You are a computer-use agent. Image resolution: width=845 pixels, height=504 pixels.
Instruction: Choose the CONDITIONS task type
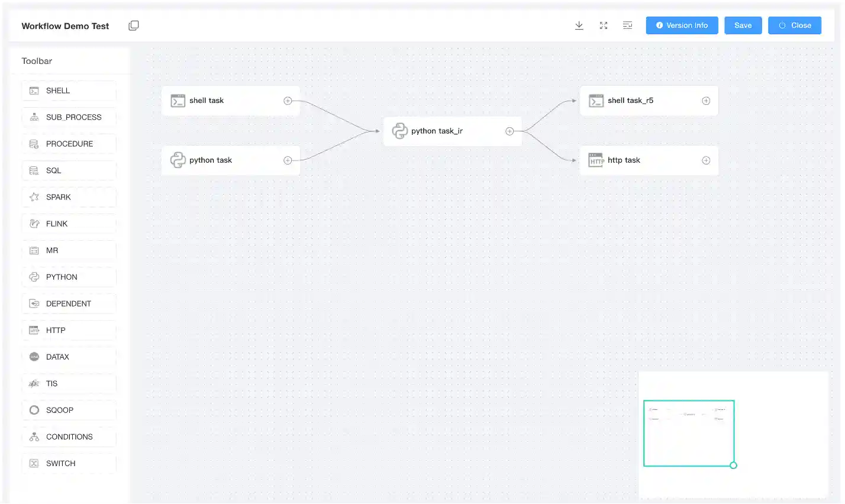click(x=35, y=437)
